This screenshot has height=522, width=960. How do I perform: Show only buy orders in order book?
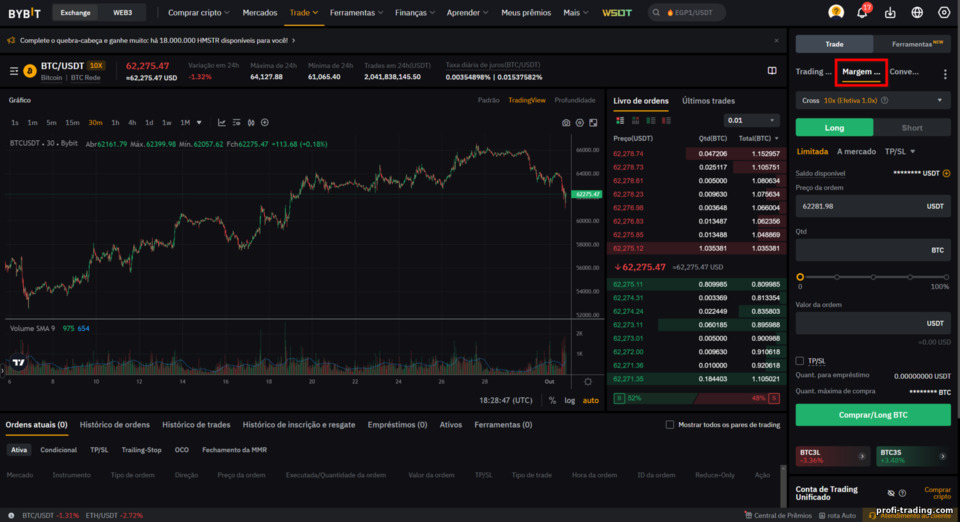(x=651, y=121)
